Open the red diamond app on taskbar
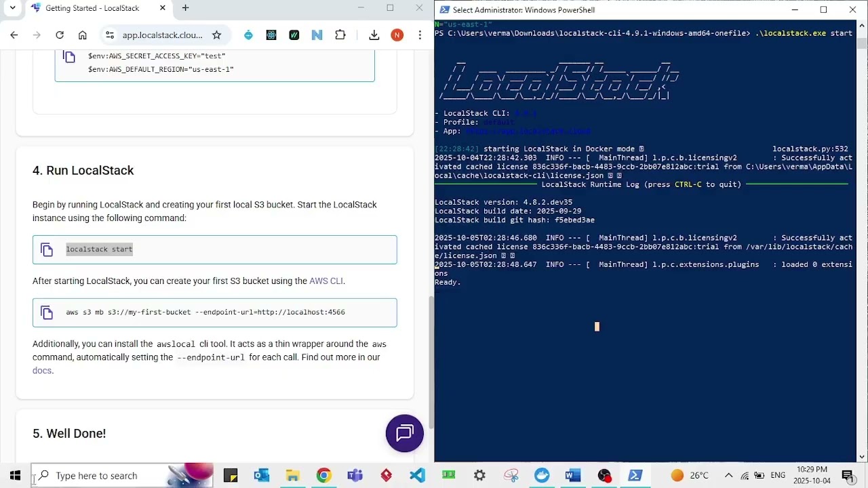 (386, 476)
